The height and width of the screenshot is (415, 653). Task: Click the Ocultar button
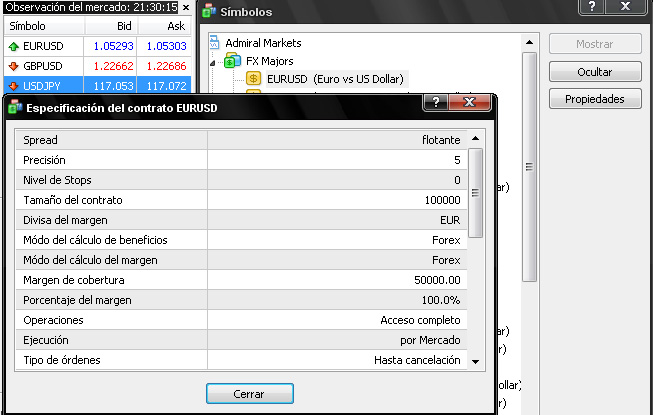(594, 72)
